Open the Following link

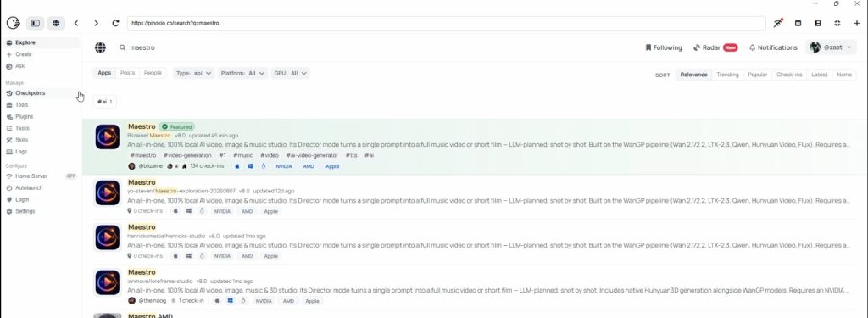click(x=664, y=47)
